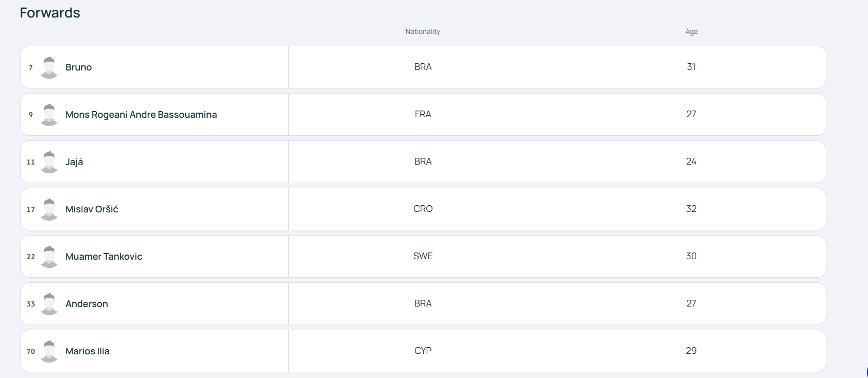Select Marios Ilia's name
This screenshot has height=378, width=868.
(x=88, y=351)
